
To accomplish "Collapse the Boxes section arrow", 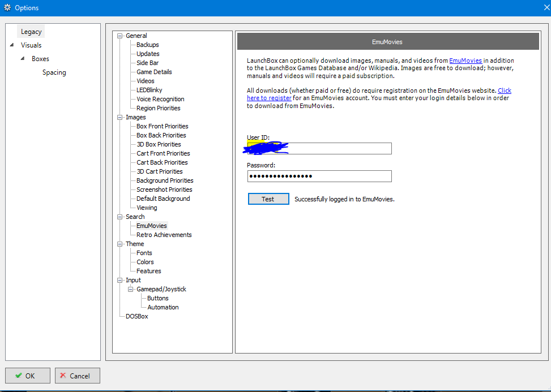I will pyautogui.click(x=23, y=59).
